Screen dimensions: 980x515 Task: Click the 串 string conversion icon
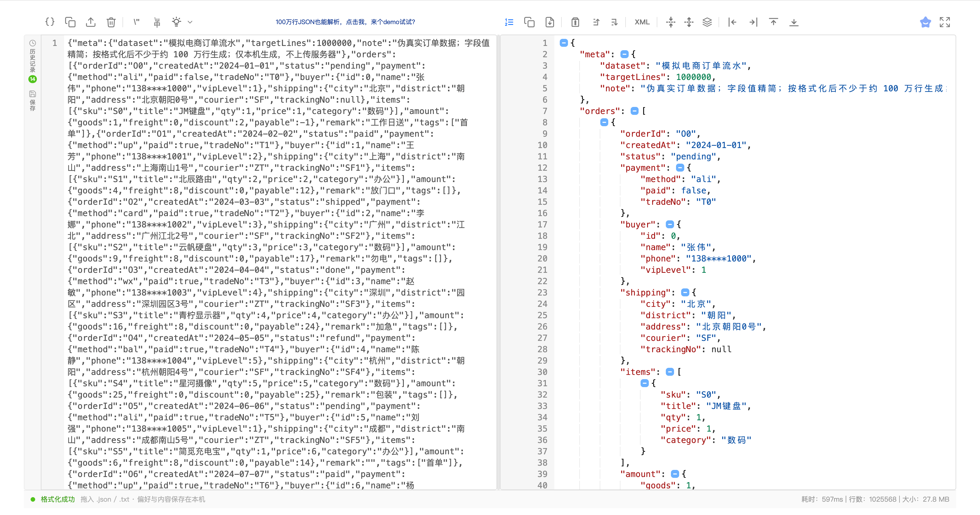tap(157, 22)
